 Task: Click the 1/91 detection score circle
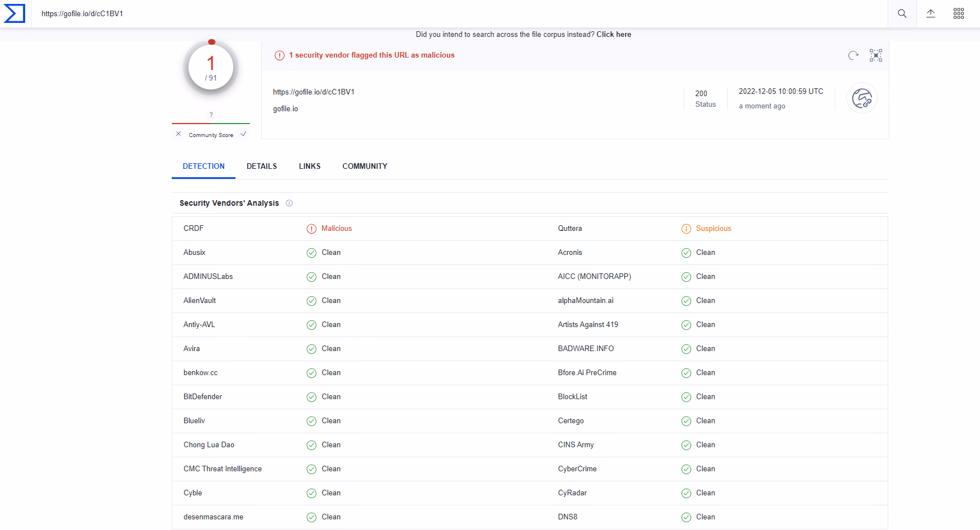[x=211, y=68]
